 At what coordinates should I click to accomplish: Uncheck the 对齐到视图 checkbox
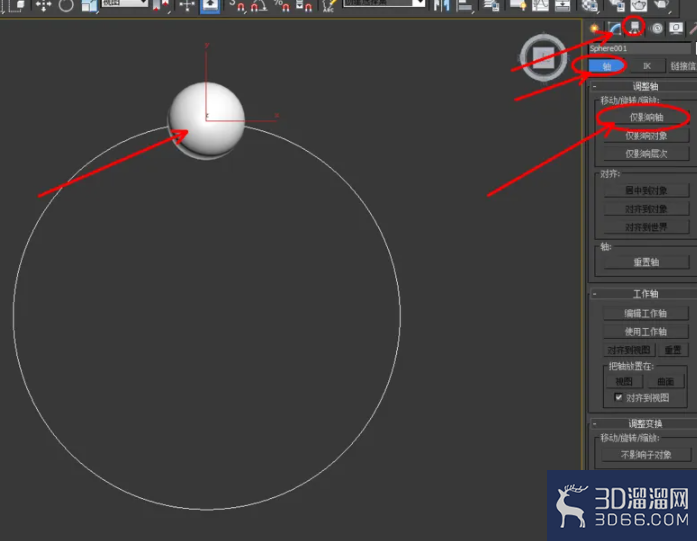click(x=618, y=397)
